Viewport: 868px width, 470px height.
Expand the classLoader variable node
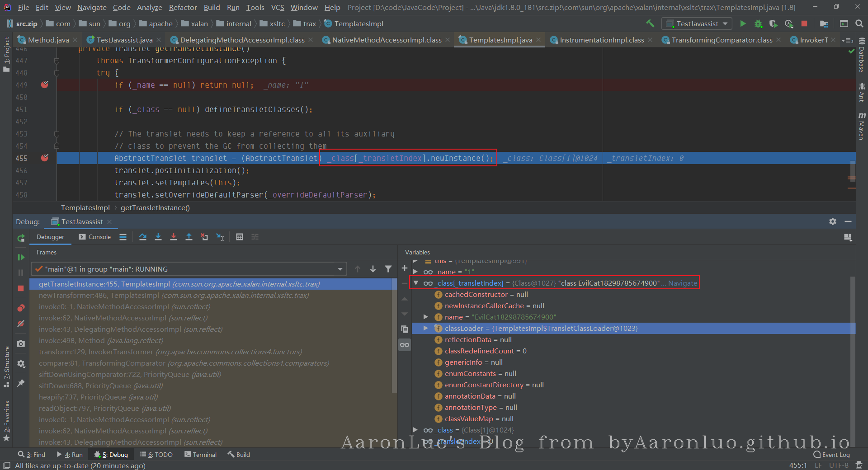(425, 329)
